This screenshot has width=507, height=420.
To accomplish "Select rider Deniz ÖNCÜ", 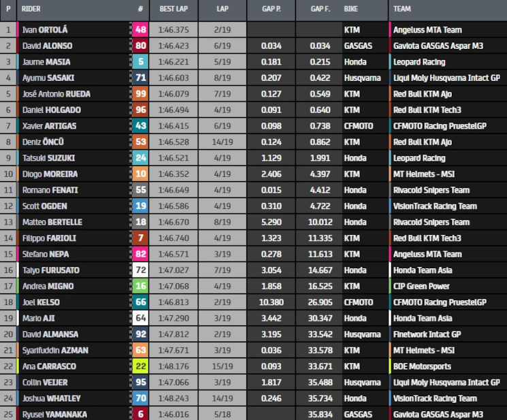I will click(43, 142).
